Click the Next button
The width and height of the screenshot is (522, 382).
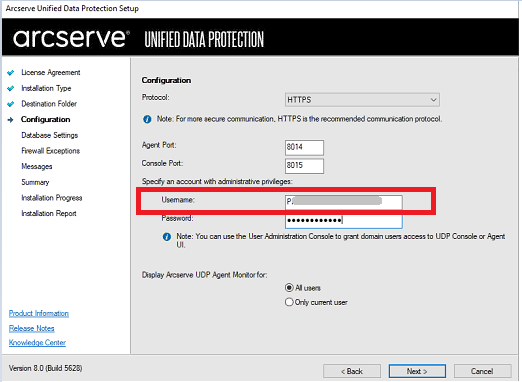[x=417, y=371]
